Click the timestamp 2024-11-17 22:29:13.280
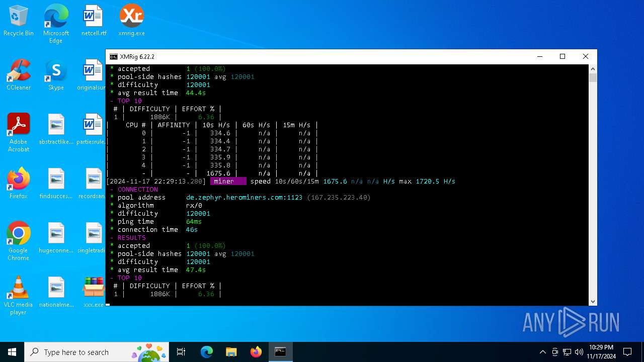Screen dimensions: 644x362 coord(156,182)
